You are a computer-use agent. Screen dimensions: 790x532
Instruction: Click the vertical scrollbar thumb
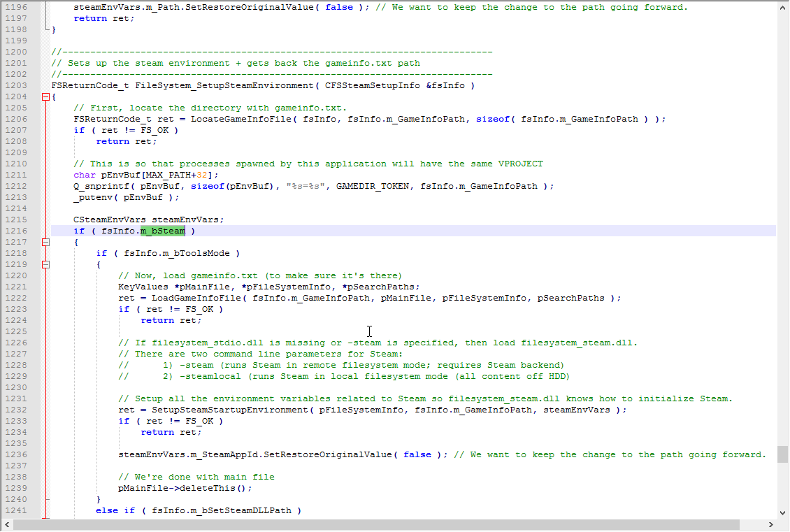(x=782, y=454)
